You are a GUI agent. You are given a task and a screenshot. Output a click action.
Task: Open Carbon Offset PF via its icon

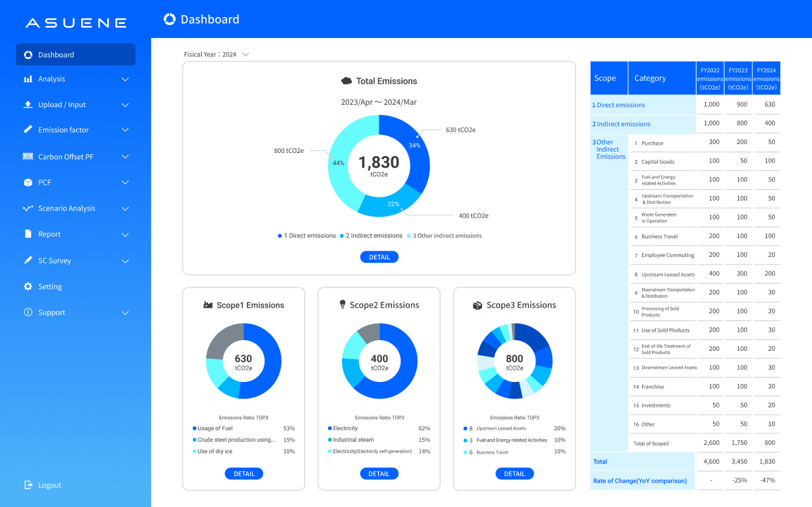(x=27, y=156)
